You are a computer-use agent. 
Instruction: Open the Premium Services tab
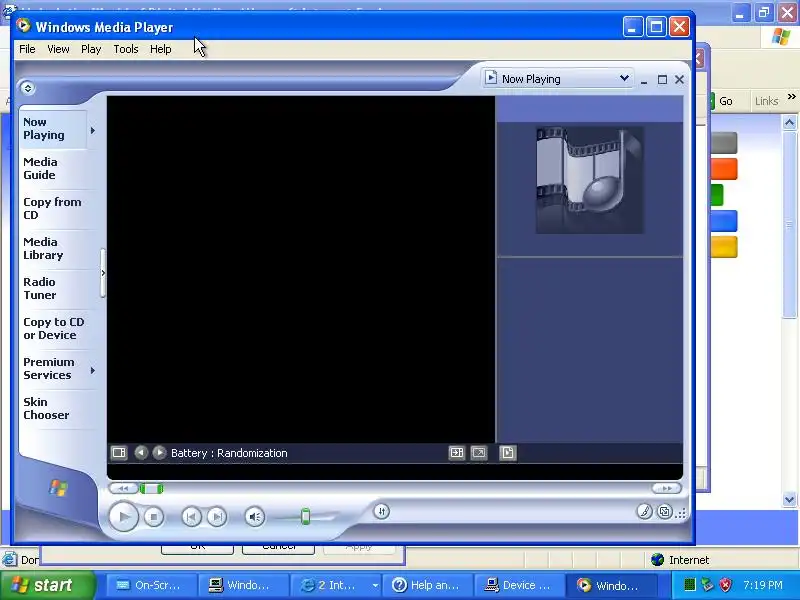[53, 368]
